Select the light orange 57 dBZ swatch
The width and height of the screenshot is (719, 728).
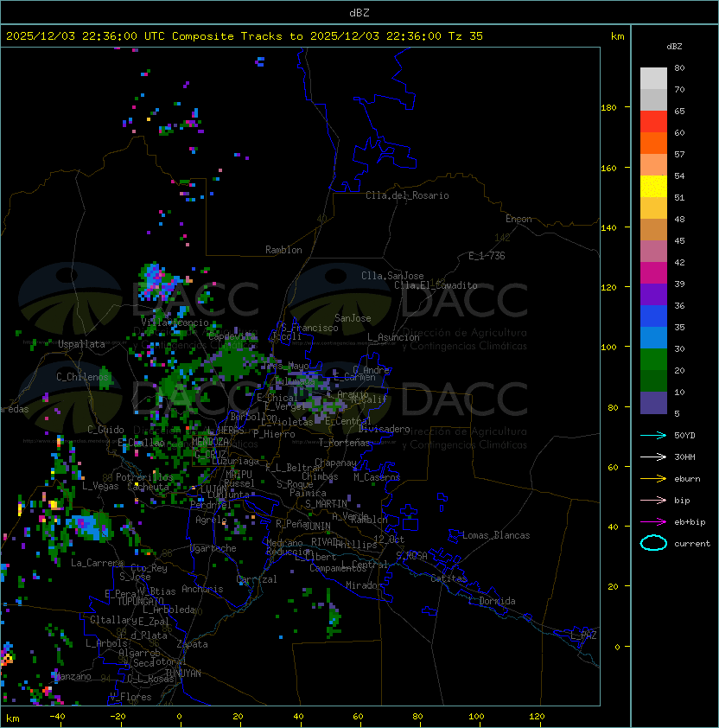pyautogui.click(x=653, y=165)
